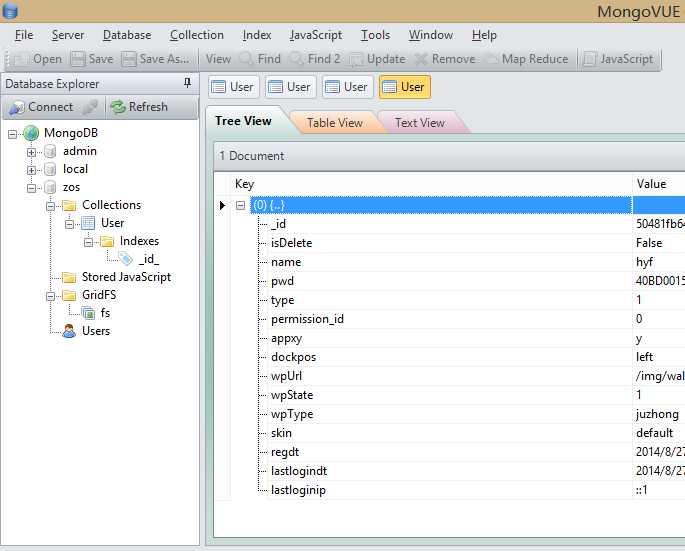Click the Save toolbar icon
This screenshot has height=551, width=685.
[x=78, y=59]
